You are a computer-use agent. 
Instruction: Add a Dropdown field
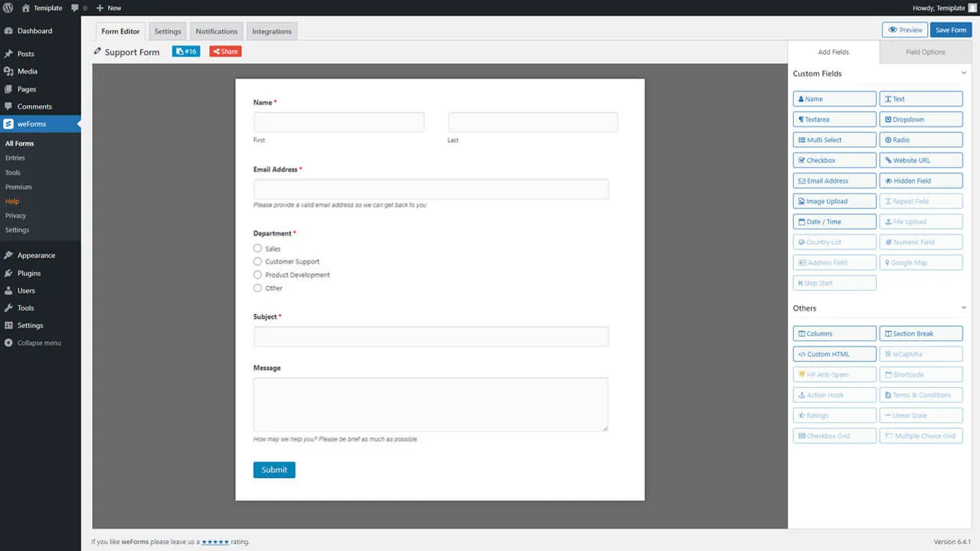click(921, 119)
